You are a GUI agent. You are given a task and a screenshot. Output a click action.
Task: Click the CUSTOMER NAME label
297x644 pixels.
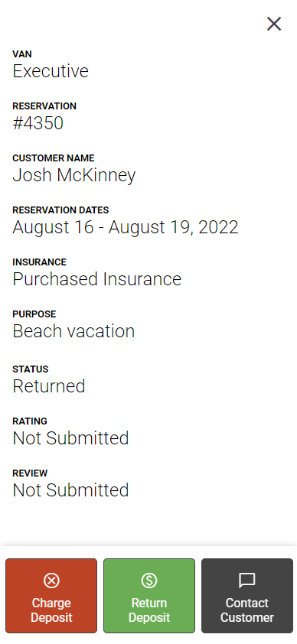click(x=54, y=158)
